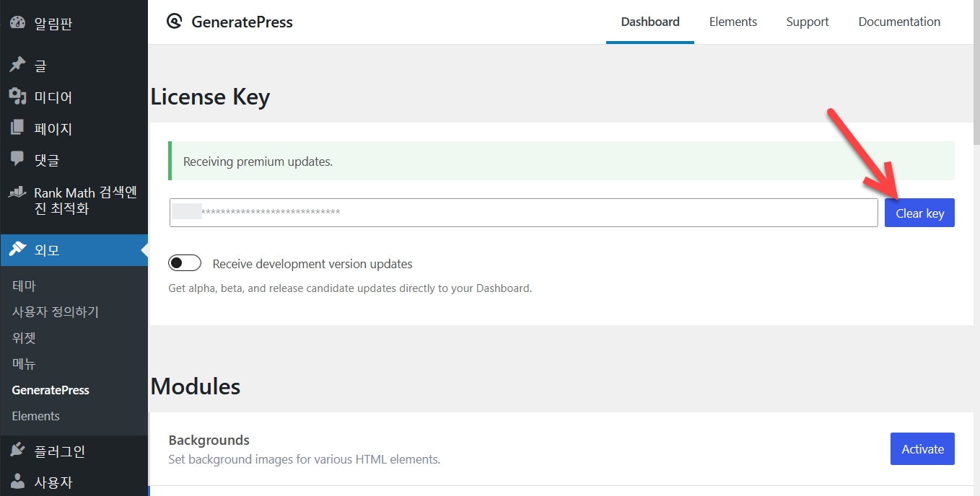Open the 메뉴 submenu item
Screen dimensions: 980x496
point(24,363)
